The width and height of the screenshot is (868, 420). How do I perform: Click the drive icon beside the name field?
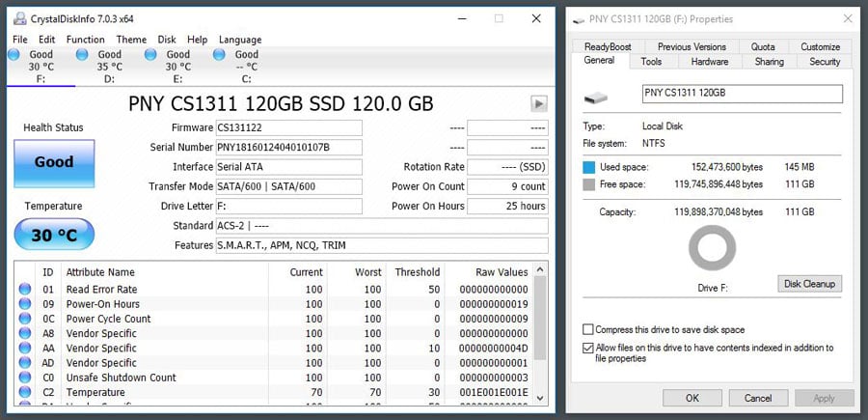tap(596, 98)
